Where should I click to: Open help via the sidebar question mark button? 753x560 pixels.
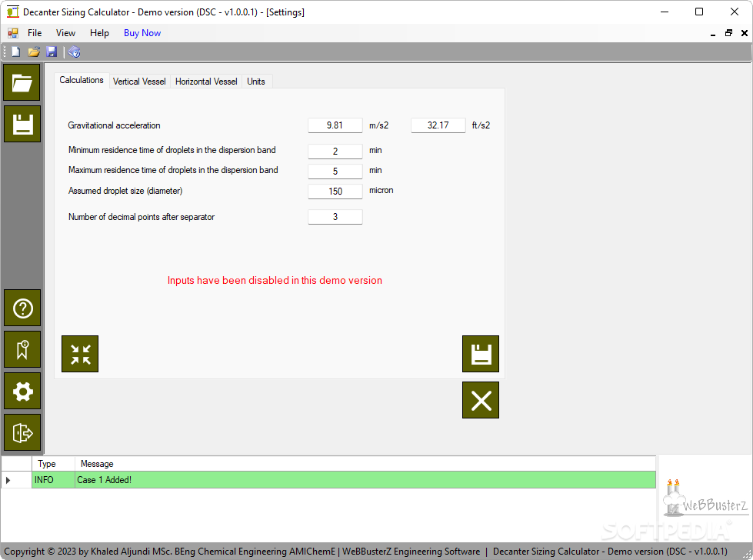point(22,308)
